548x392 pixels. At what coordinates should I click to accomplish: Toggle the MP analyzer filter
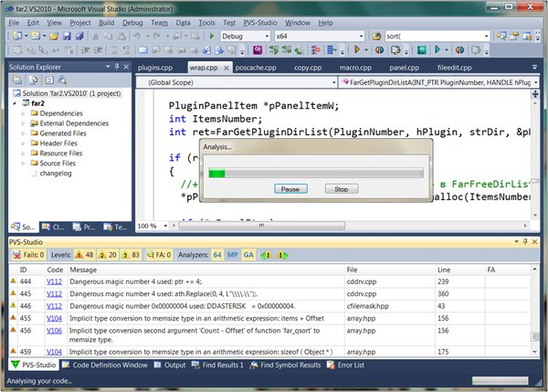[x=232, y=255]
